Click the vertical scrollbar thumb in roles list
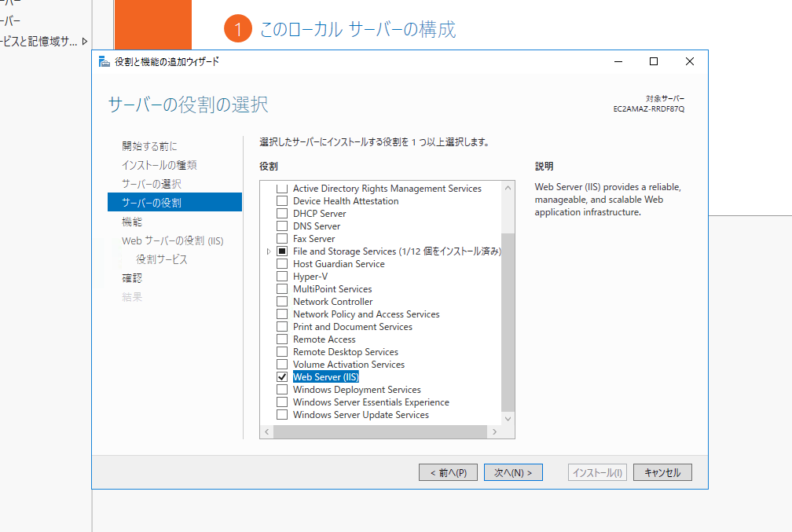Screen dimensions: 792x532 tap(508, 322)
